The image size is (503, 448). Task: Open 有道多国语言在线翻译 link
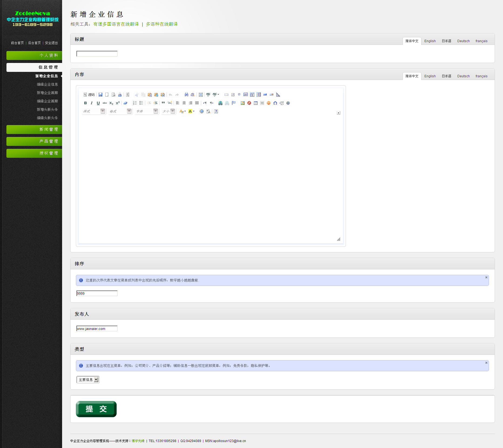[116, 24]
